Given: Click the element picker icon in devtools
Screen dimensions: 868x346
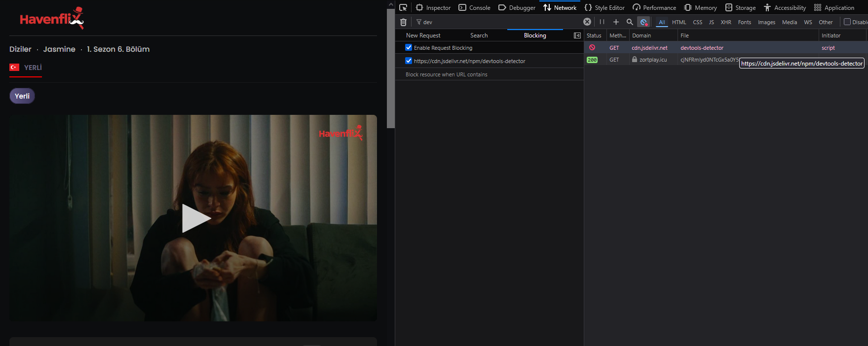Looking at the screenshot, I should pyautogui.click(x=403, y=7).
